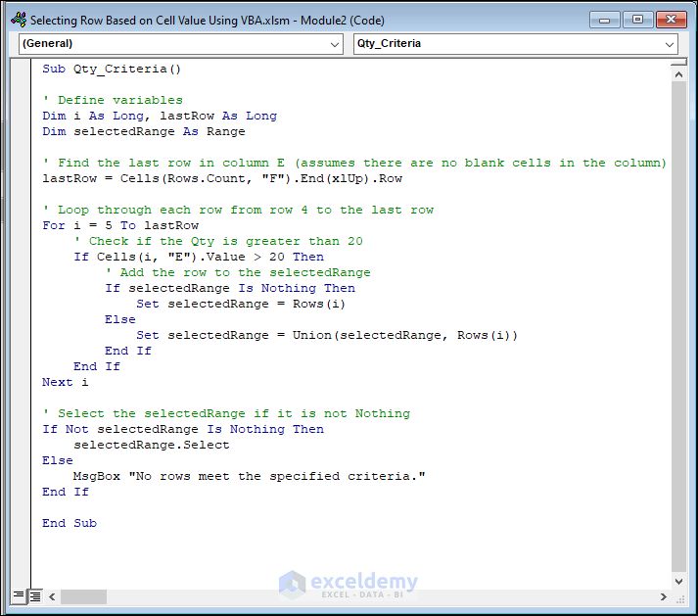Viewport: 698px width, 616px height.
Task: Click the MsgBox 'No rows meet the specified criteria.' line
Action: pos(250,476)
